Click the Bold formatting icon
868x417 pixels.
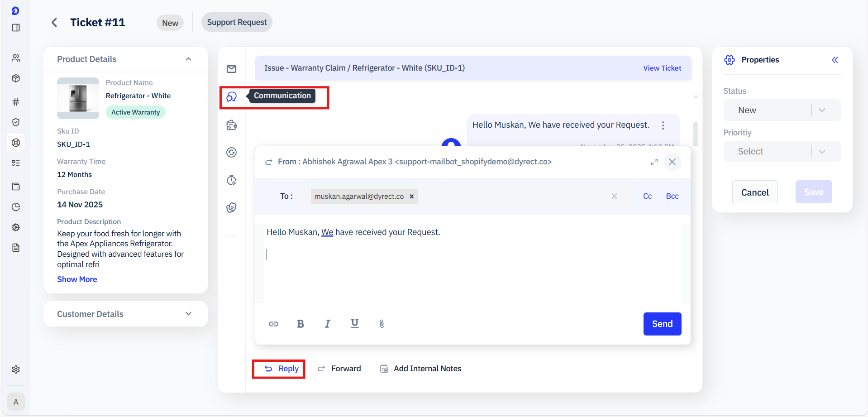point(300,324)
